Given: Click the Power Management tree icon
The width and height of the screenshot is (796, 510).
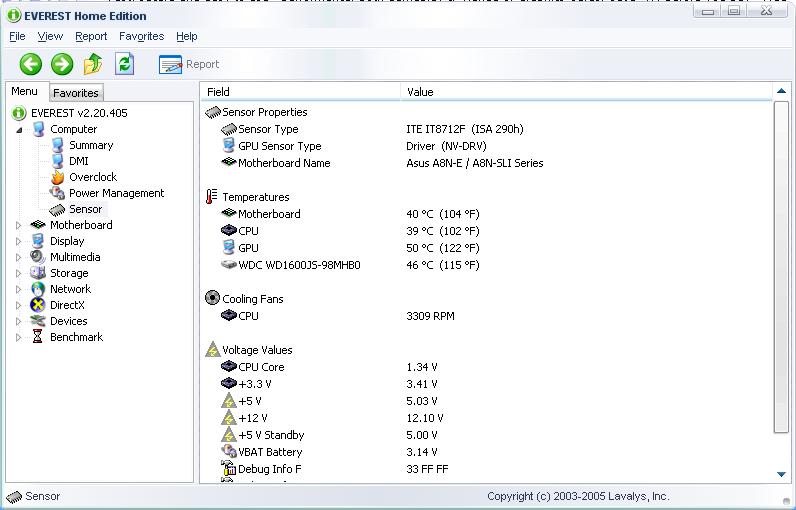Looking at the screenshot, I should (57, 193).
